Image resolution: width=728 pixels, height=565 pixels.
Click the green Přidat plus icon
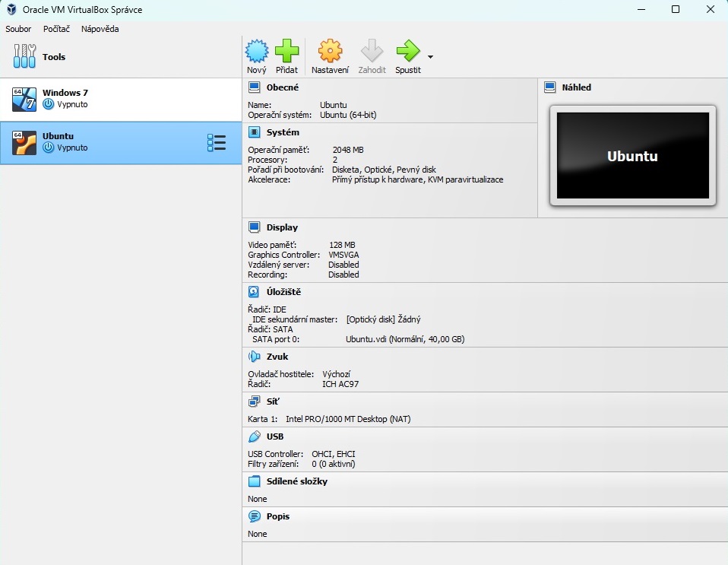pos(286,52)
